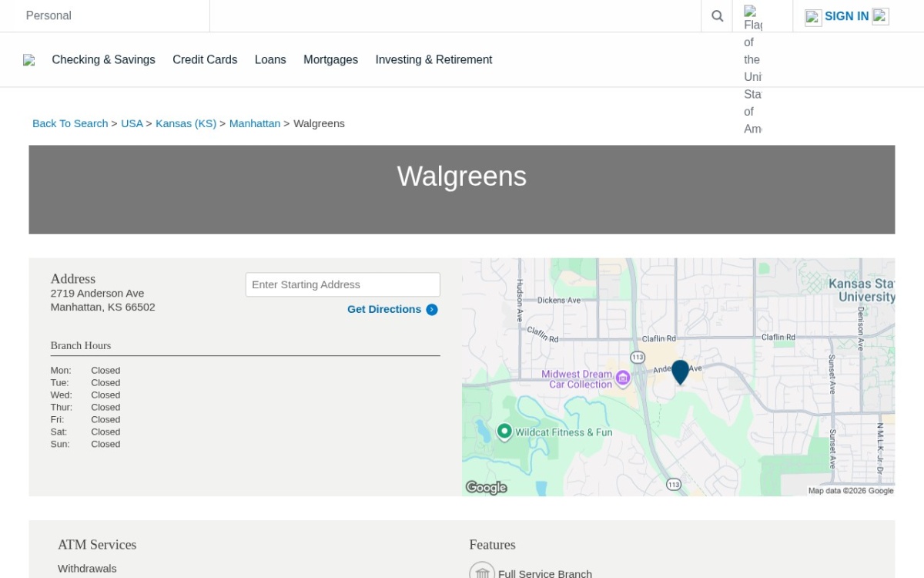Click the Sat: Closed hours row
The width and height of the screenshot is (924, 578).
tap(85, 432)
